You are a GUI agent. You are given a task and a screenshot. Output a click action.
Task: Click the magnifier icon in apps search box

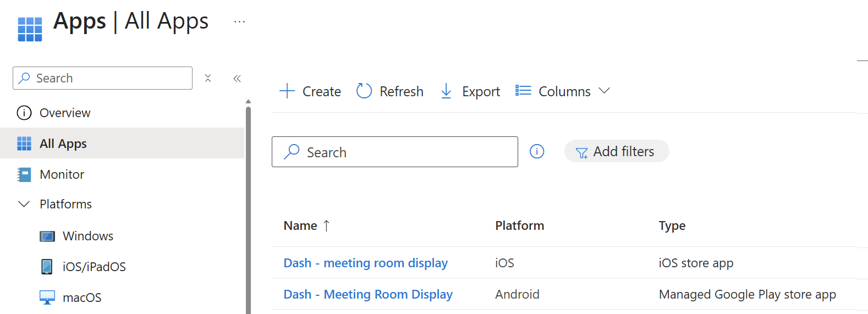292,152
